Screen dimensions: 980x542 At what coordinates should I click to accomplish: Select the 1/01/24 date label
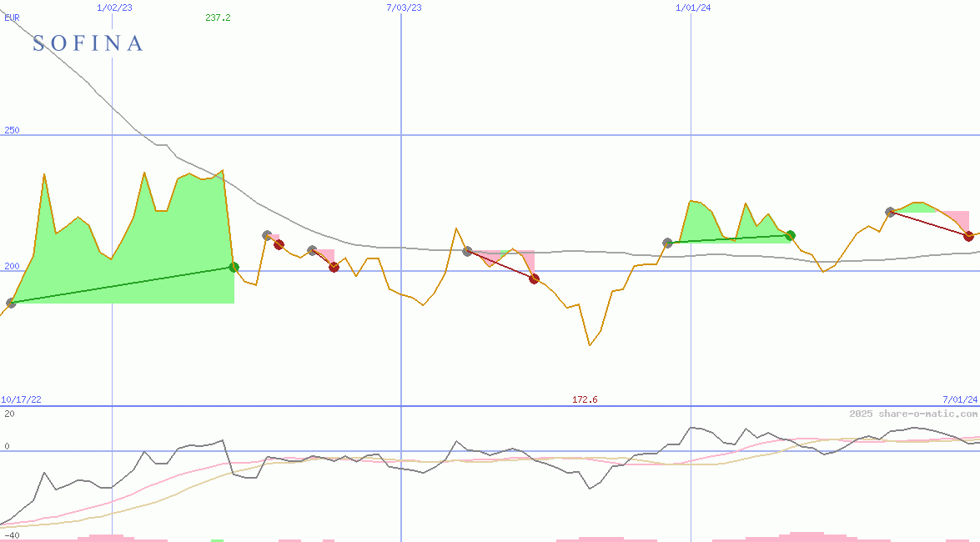pos(693,8)
